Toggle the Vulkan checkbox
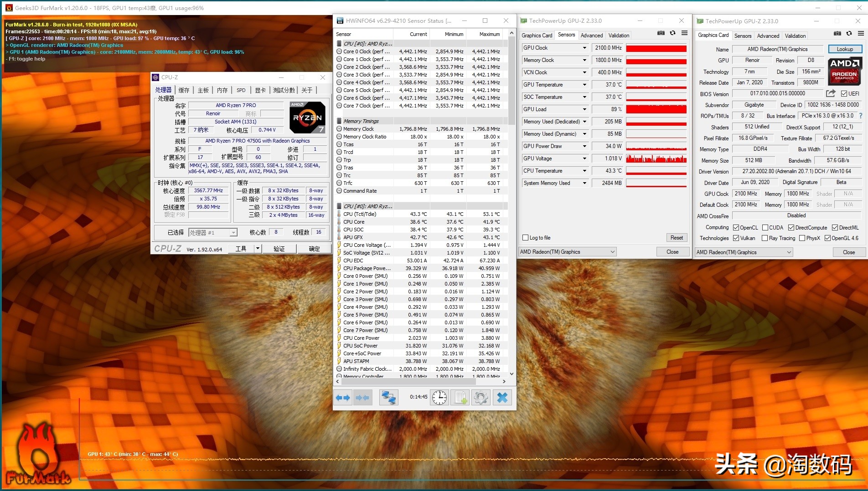The width and height of the screenshot is (868, 491). point(736,238)
